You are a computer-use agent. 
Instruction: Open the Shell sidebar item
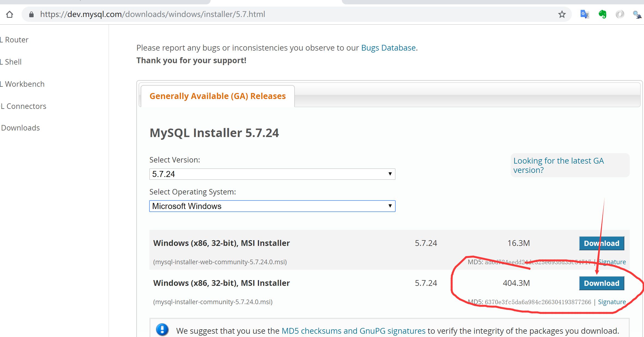(11, 62)
